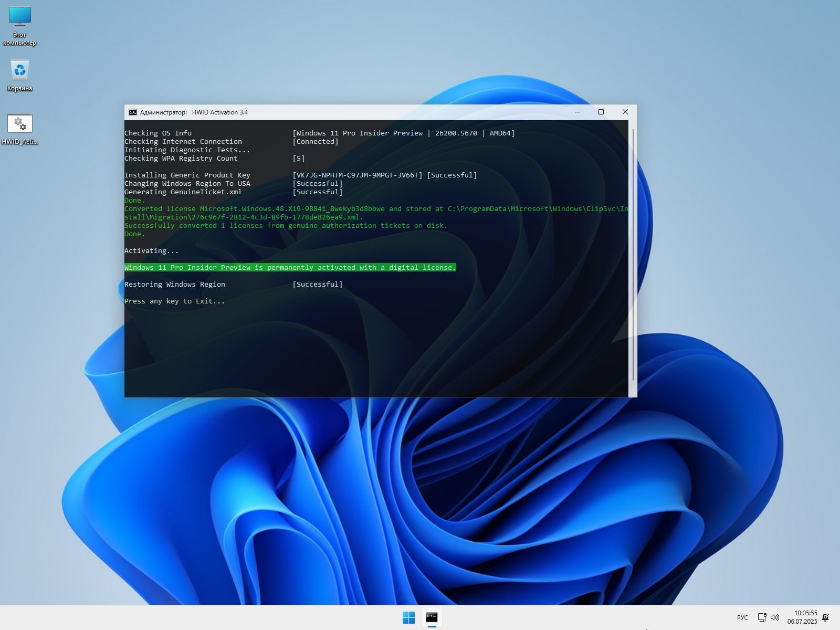Click the highlighted "permanently activated" message
Image resolution: width=840 pixels, height=630 pixels.
pyautogui.click(x=290, y=268)
